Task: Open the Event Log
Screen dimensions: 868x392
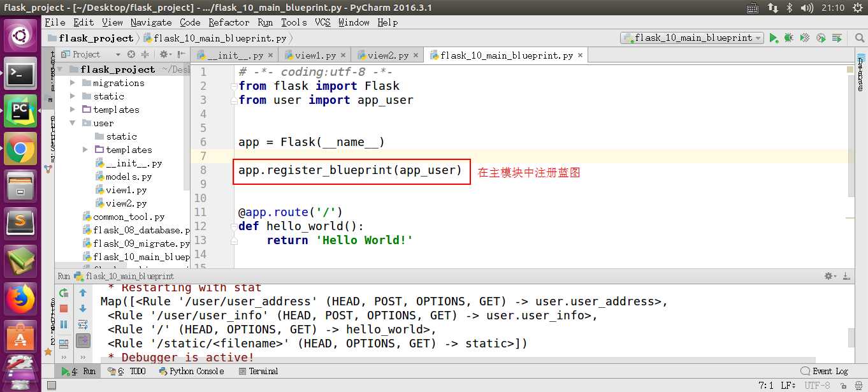Action: click(824, 371)
